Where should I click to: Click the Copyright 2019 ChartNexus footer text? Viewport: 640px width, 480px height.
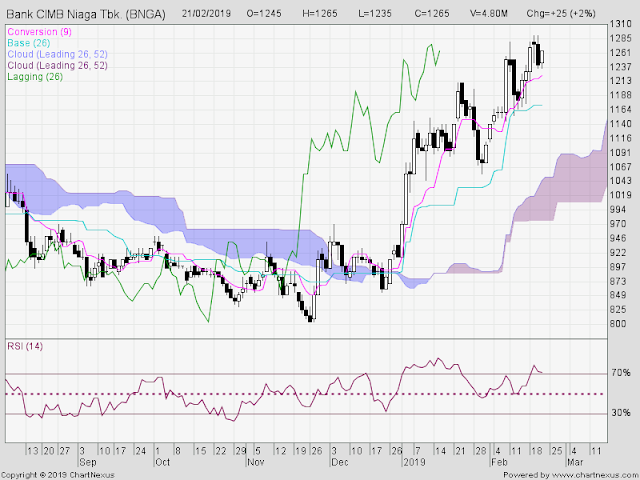pos(58,475)
